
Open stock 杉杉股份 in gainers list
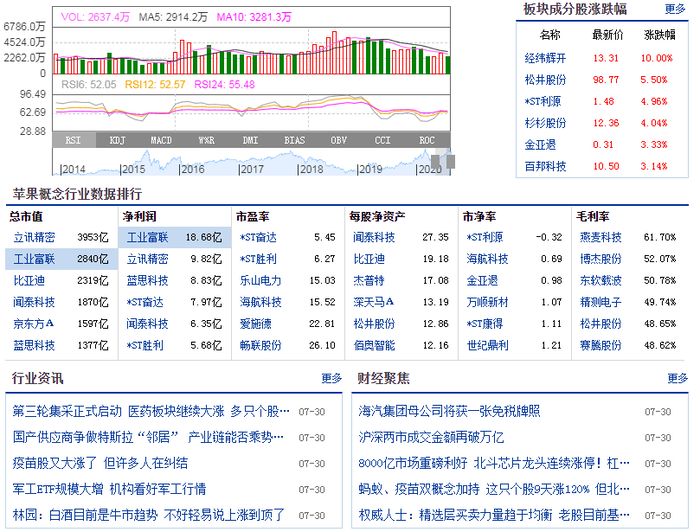coord(545,123)
